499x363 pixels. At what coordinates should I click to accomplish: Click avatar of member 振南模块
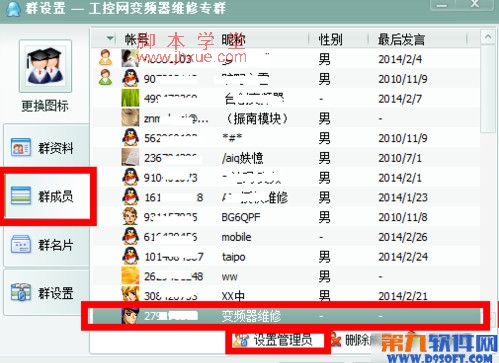tap(130, 118)
